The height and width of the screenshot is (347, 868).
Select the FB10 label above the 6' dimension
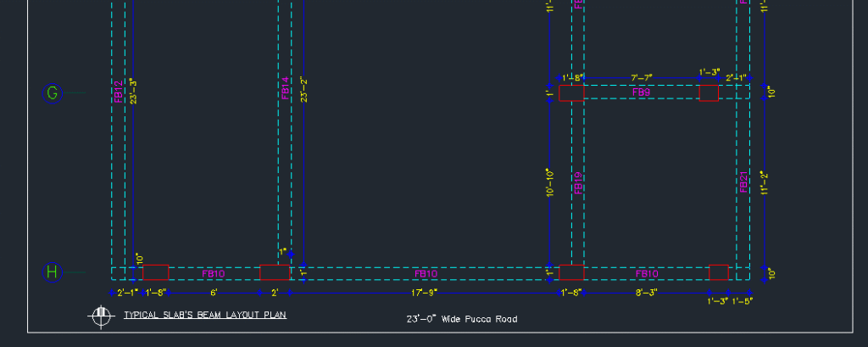[213, 273]
